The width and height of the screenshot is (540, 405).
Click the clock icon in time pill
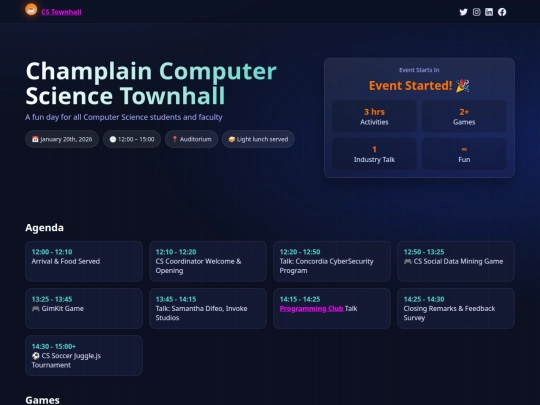coord(113,139)
